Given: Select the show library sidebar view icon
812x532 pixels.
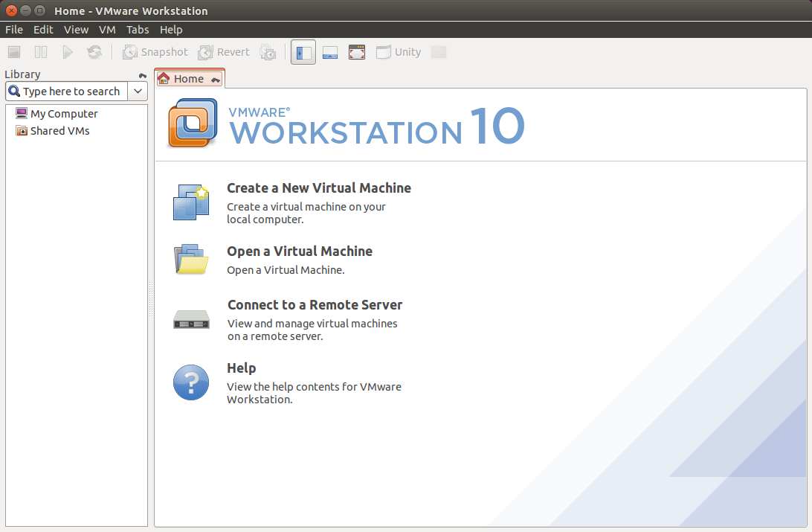Looking at the screenshot, I should [x=303, y=51].
